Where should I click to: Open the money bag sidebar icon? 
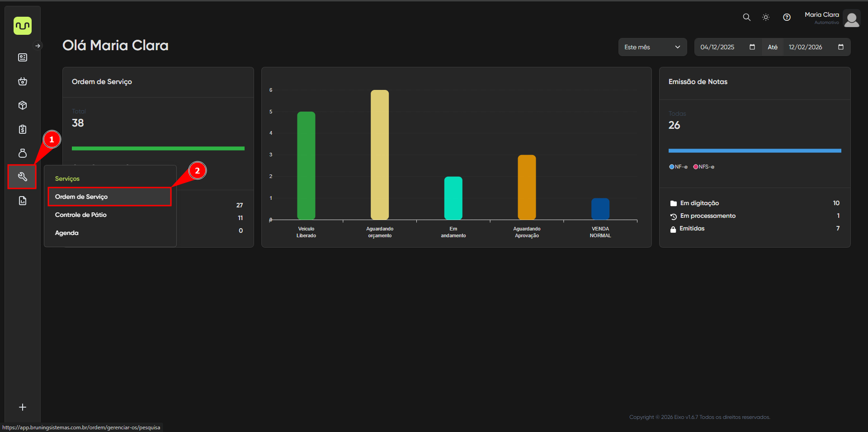23,153
